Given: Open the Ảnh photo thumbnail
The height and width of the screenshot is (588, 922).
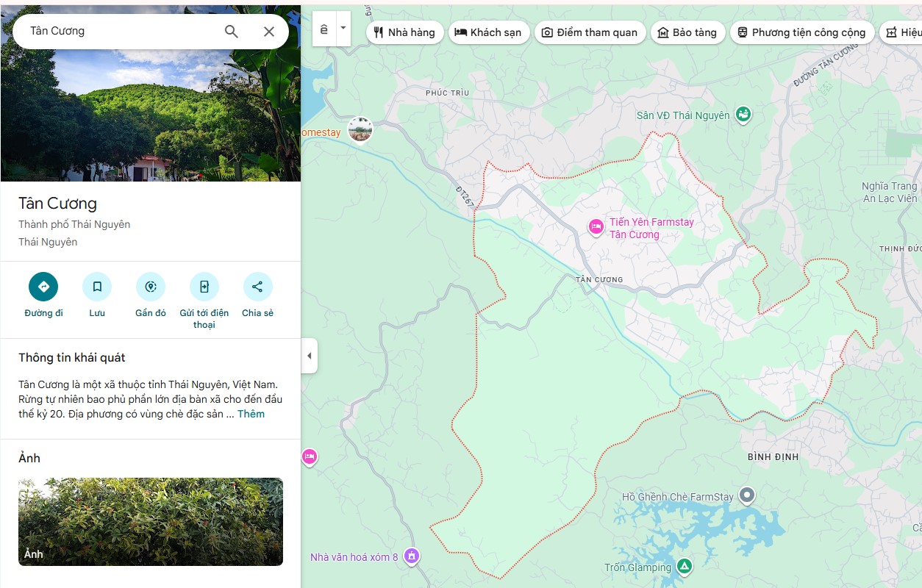Looking at the screenshot, I should click(151, 521).
